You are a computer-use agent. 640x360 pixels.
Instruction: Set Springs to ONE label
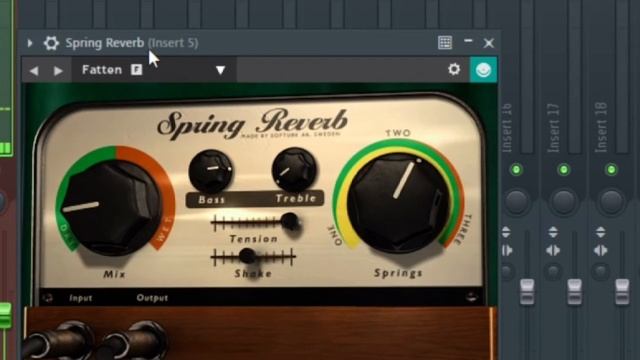pos(336,236)
